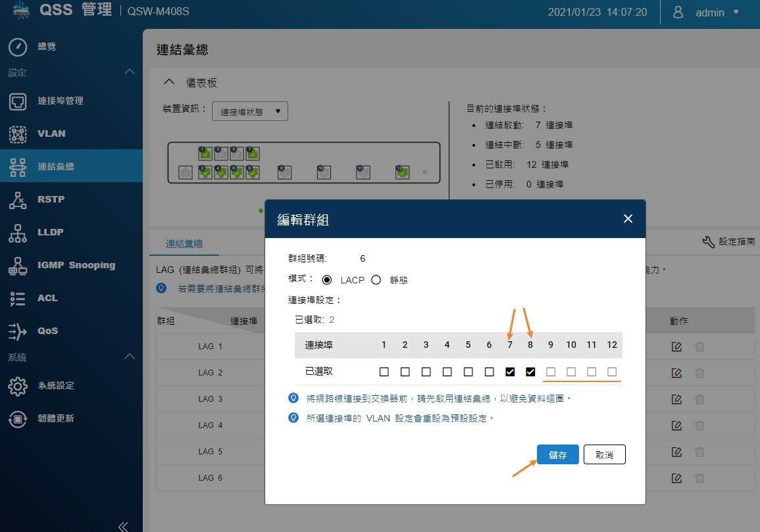Select the 靜態 static mode radio button
Screen dimensions: 760x532
376,279
